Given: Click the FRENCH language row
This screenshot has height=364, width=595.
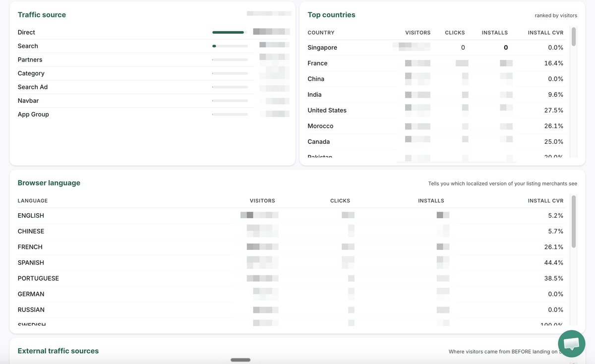Looking at the screenshot, I should tap(291, 247).
